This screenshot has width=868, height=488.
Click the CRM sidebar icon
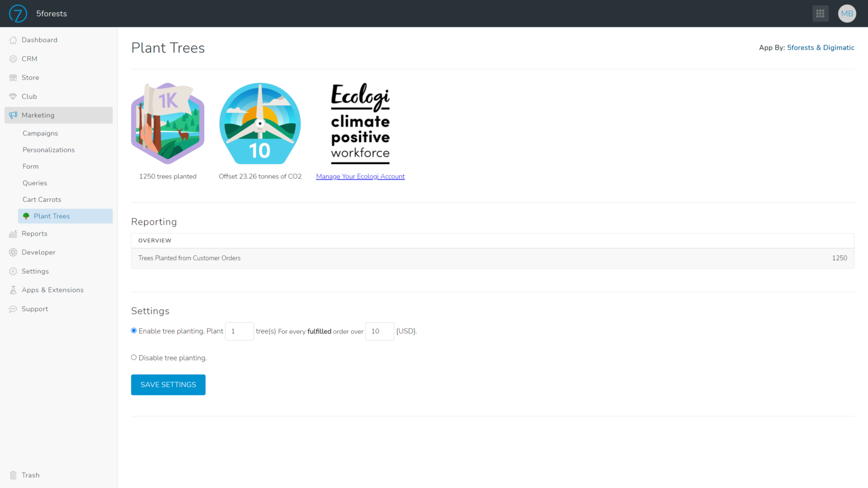(x=13, y=59)
